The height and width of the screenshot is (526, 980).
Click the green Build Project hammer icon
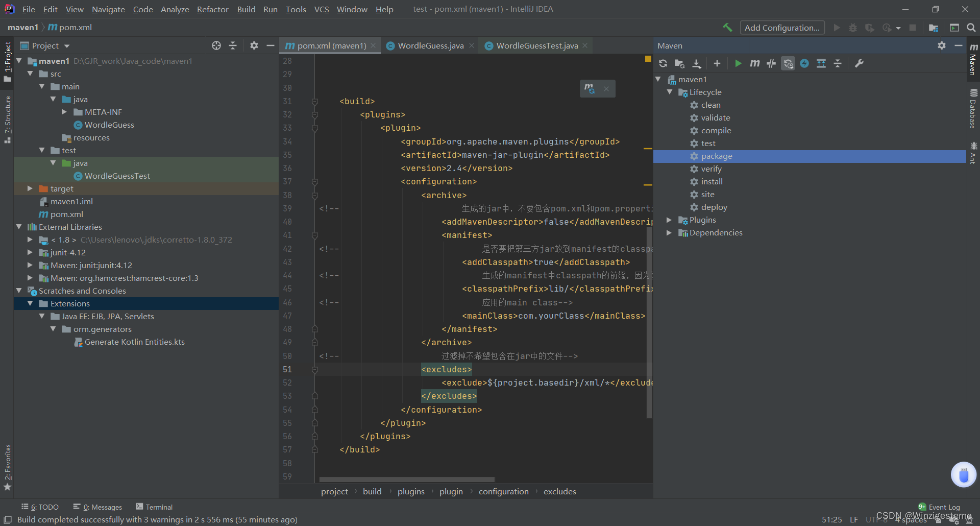point(727,28)
